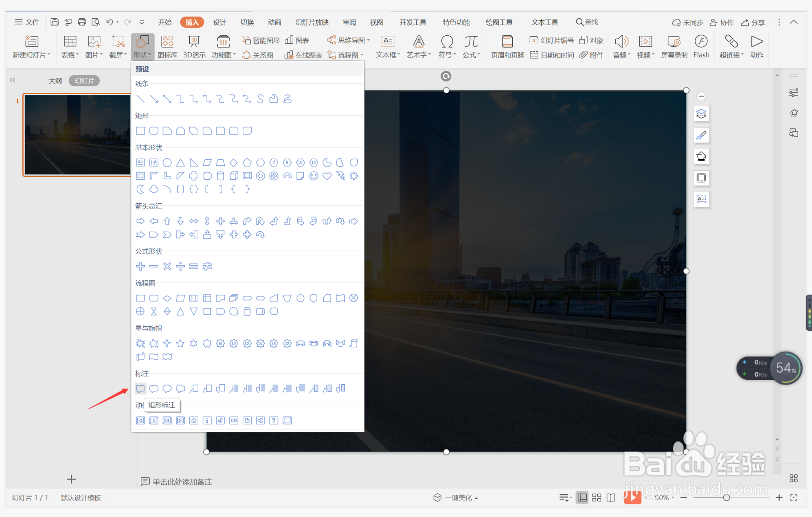Choose the smiley face shape
This screenshot has height=517, width=812.
pos(314,176)
